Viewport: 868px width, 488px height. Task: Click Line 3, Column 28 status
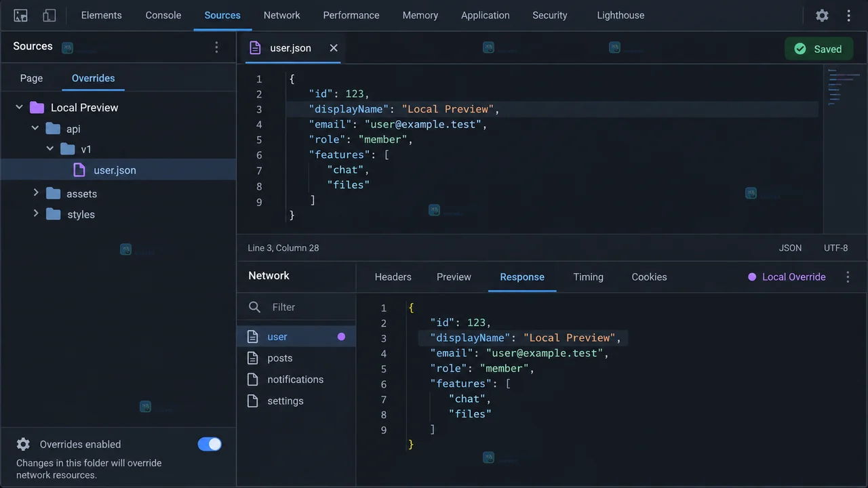[283, 248]
